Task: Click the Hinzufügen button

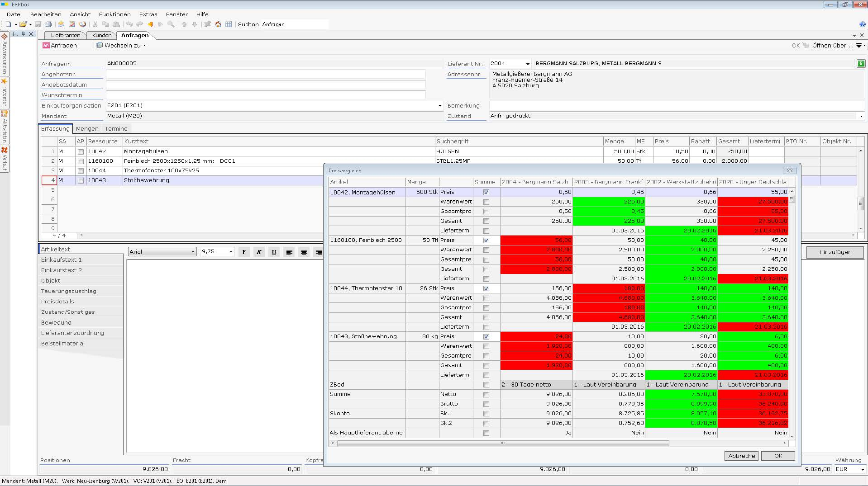Action: [x=835, y=252]
